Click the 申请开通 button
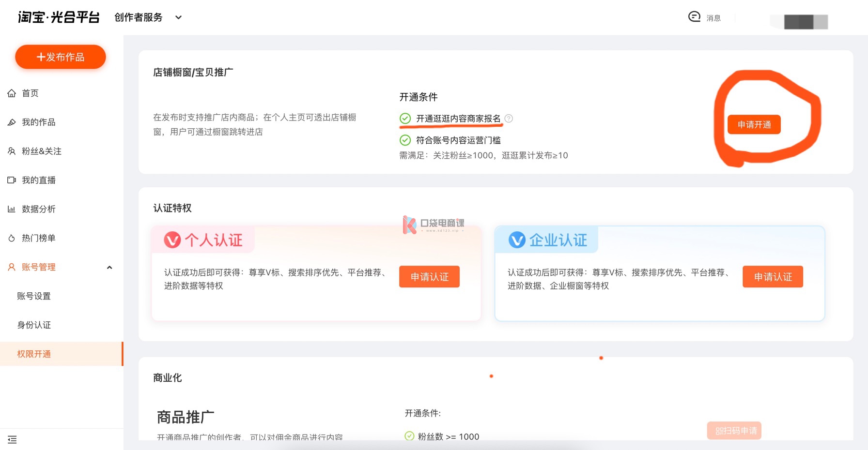 [x=754, y=124]
